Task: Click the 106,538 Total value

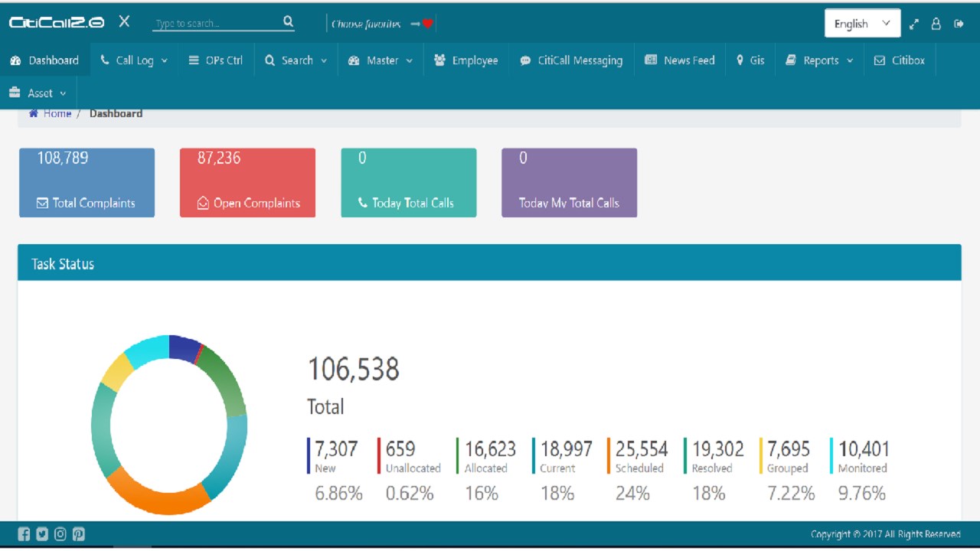Action: [x=353, y=370]
